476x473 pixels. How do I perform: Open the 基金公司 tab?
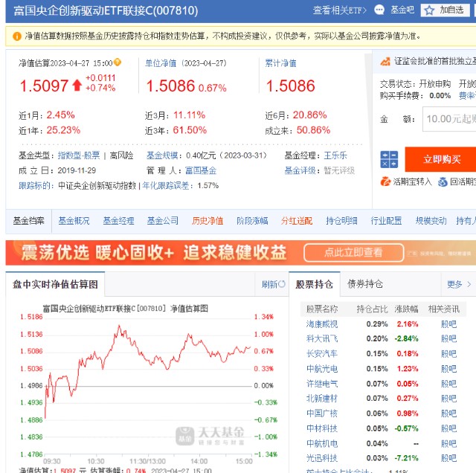point(163,221)
